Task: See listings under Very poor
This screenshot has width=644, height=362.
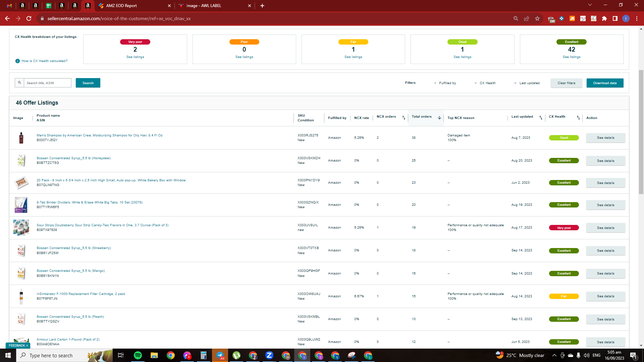Action: pos(135,57)
